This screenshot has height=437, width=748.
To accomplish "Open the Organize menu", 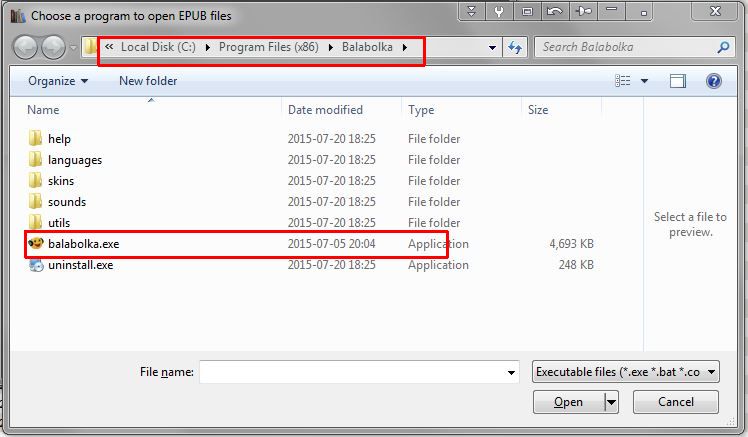I will coord(58,81).
